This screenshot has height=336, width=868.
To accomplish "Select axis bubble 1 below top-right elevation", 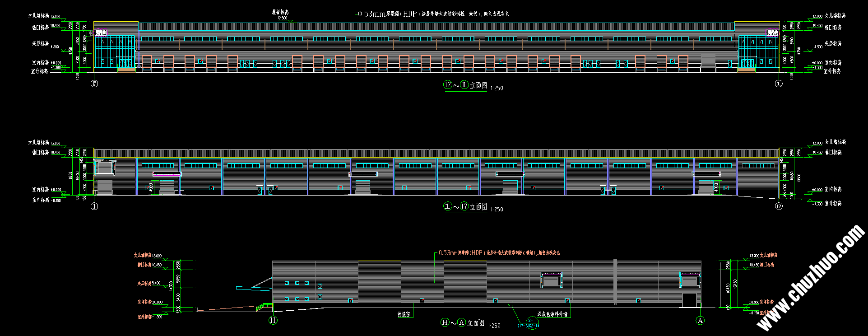I will [779, 83].
